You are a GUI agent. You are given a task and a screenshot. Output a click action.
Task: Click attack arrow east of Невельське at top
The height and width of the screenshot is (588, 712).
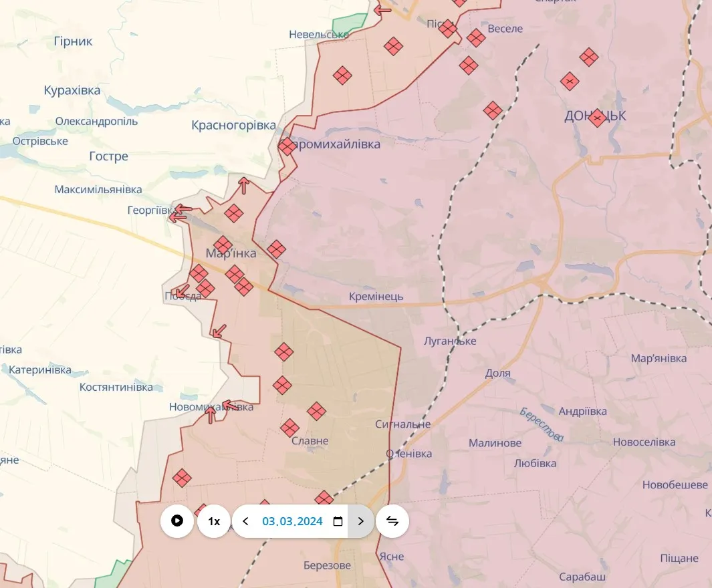[x=383, y=9]
